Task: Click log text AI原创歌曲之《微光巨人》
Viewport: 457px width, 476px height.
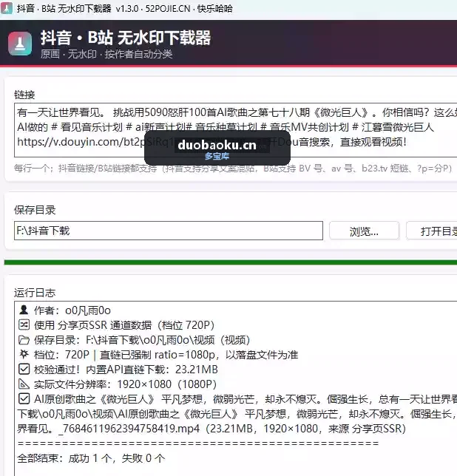Action: (94, 399)
